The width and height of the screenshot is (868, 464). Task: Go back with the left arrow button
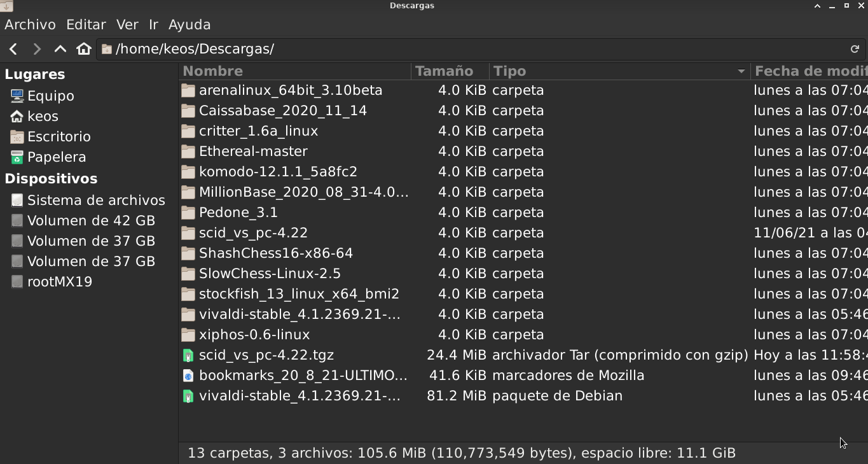click(13, 49)
